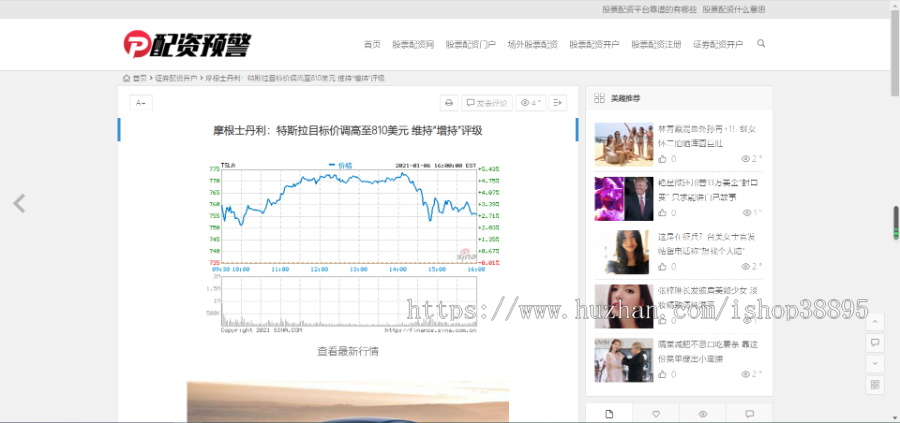Switch to the document icon sidebar tab
The height and width of the screenshot is (423, 900).
point(609,413)
